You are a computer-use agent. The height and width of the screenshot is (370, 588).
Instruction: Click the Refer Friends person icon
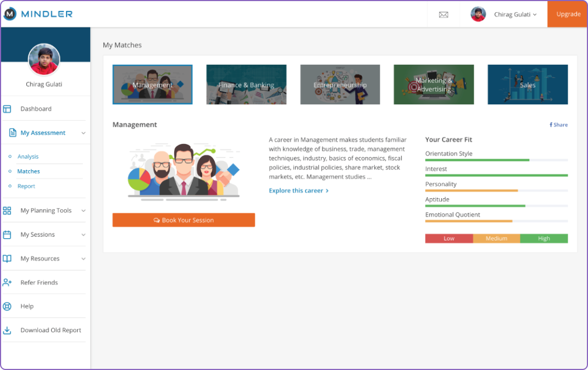click(7, 283)
